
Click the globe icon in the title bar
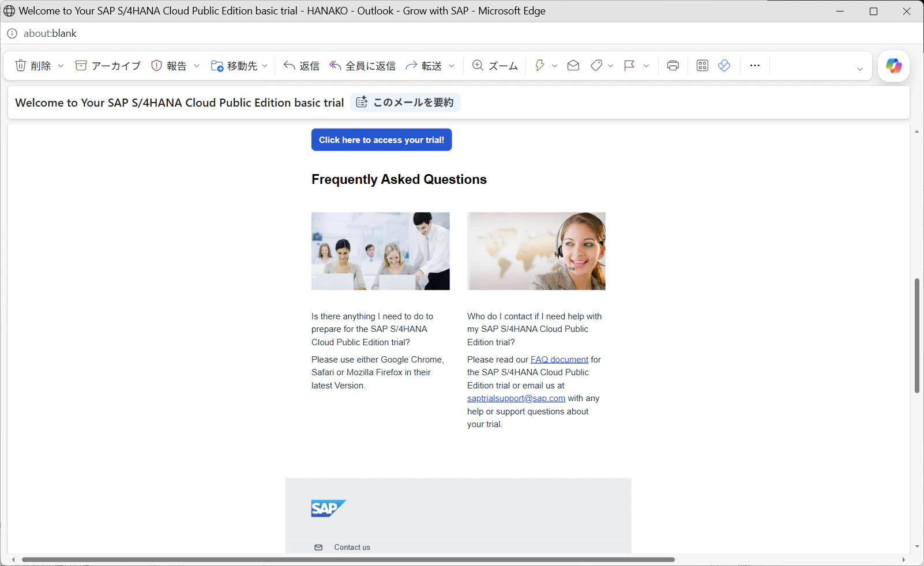coord(9,11)
